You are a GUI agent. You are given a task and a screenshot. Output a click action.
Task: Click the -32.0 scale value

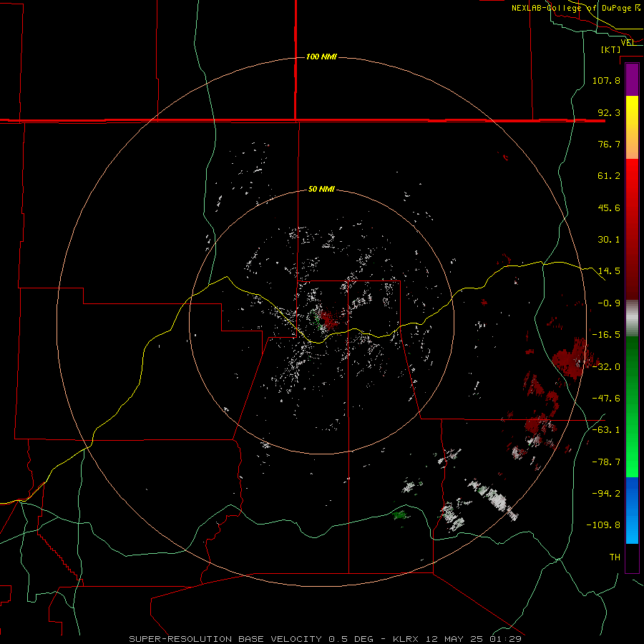(606, 367)
